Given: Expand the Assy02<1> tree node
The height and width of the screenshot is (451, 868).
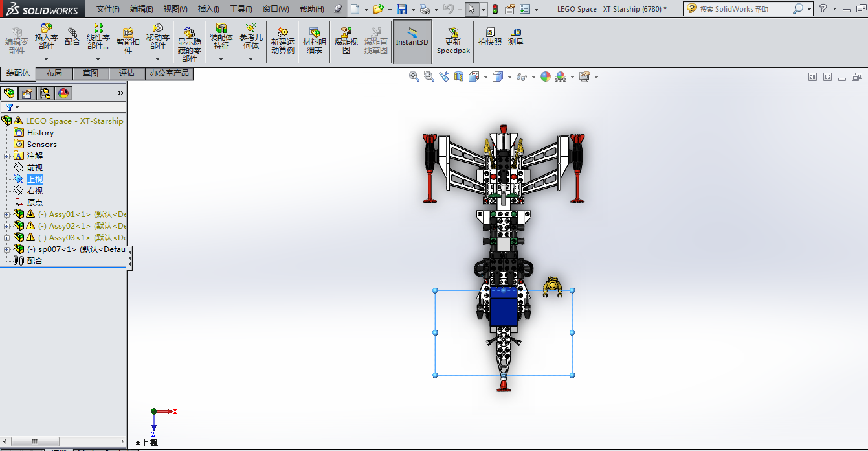Looking at the screenshot, I should [7, 226].
